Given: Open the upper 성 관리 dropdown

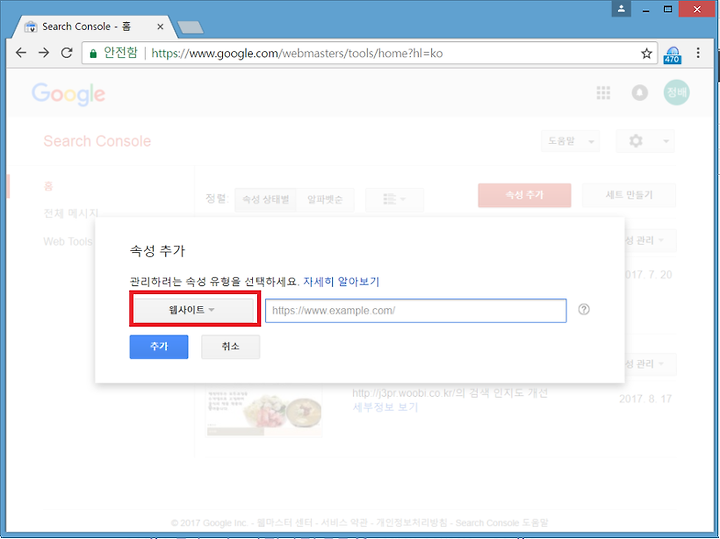Looking at the screenshot, I should click(x=650, y=240).
